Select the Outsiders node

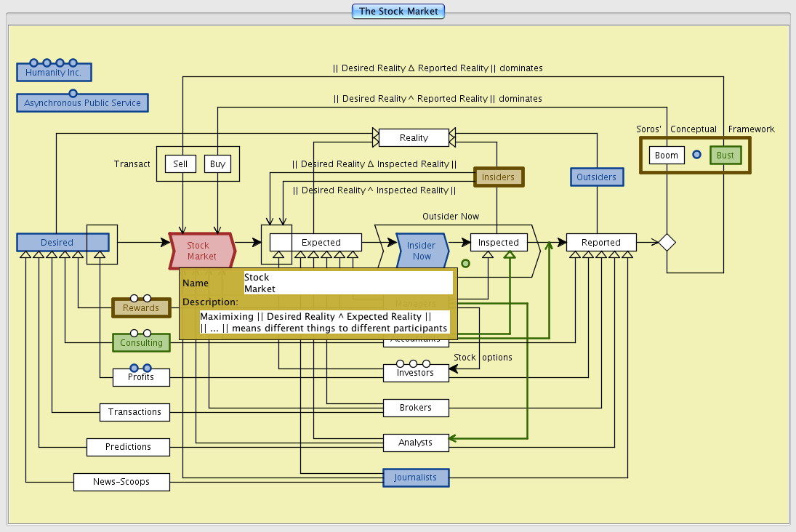pyautogui.click(x=596, y=177)
